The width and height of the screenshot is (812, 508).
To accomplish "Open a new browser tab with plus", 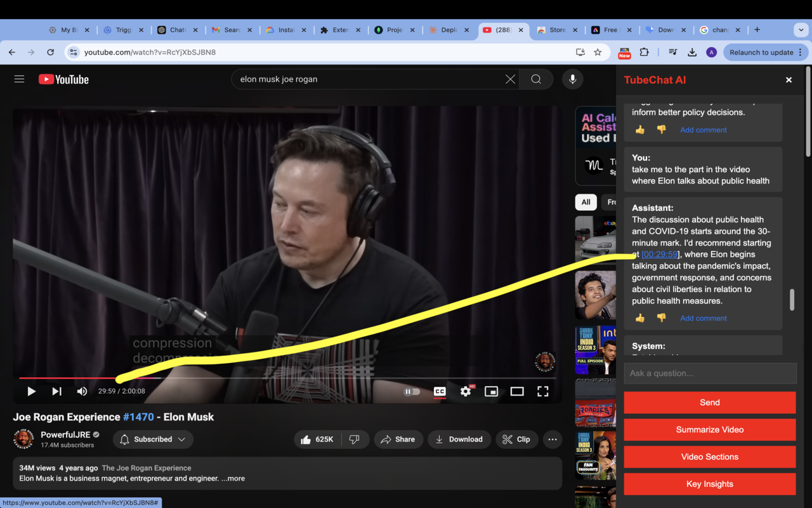I will 757,30.
